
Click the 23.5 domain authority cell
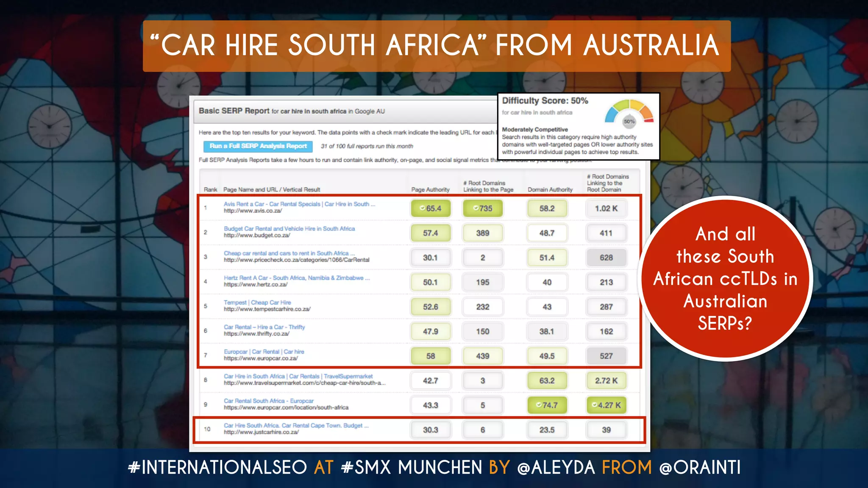coord(547,430)
